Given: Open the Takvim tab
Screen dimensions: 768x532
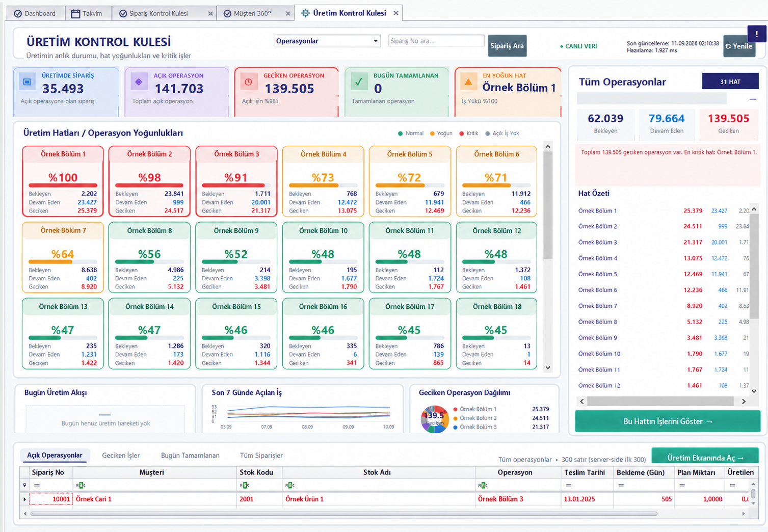Looking at the screenshot, I should coord(87,13).
